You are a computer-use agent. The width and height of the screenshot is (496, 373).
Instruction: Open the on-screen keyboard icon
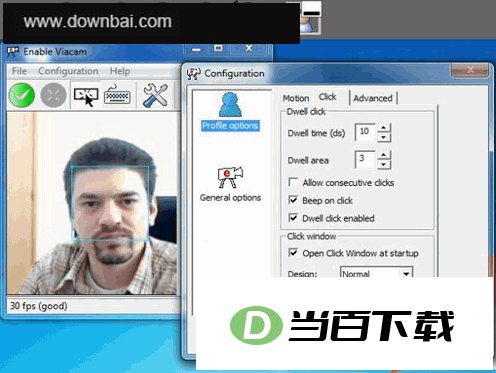pyautogui.click(x=117, y=95)
